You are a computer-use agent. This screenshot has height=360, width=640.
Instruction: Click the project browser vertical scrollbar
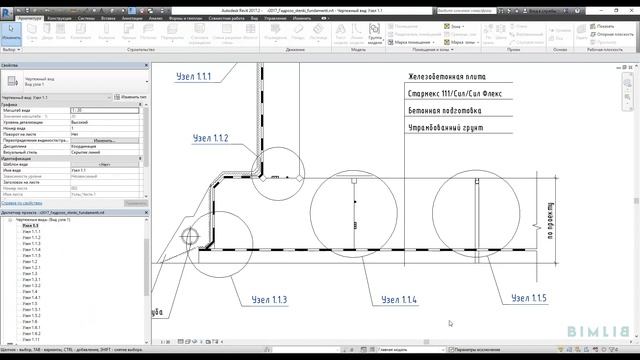pos(147,267)
